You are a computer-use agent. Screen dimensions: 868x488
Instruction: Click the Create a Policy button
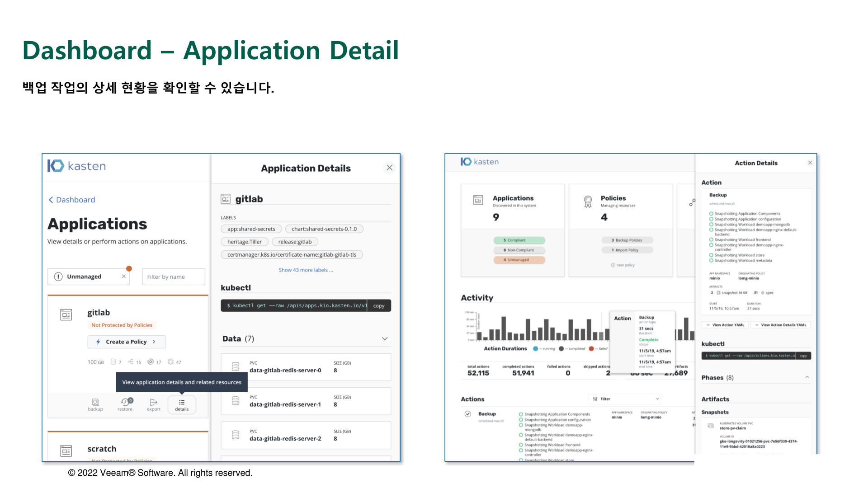pyautogui.click(x=127, y=342)
